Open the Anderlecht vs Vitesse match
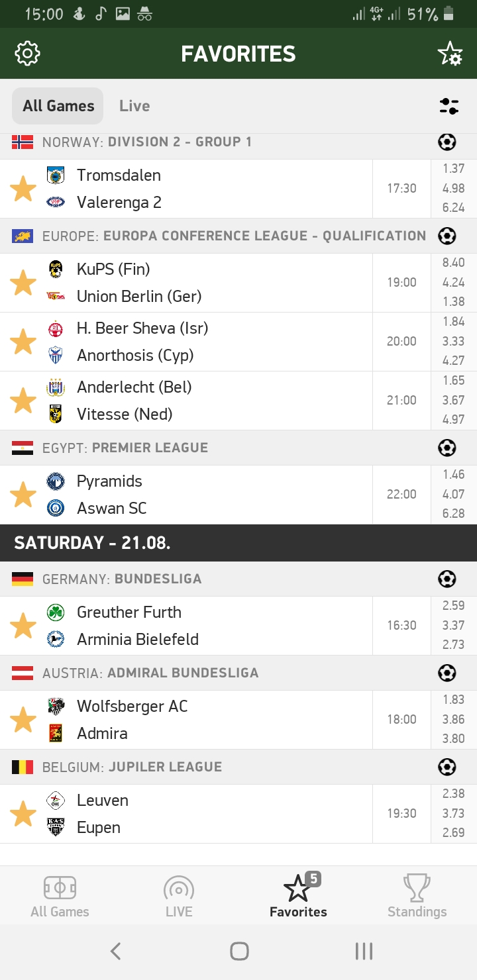This screenshot has height=980, width=477. 199,401
